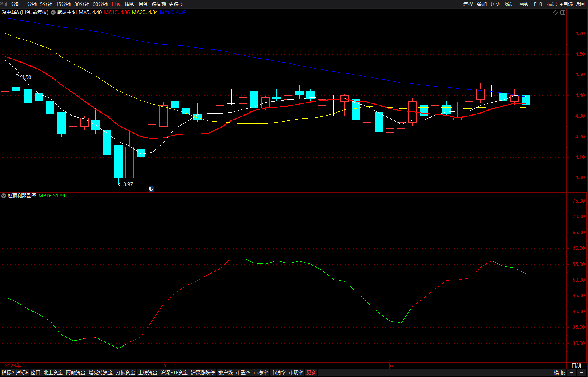Viewport: 588px width, 377px height.
Task: Expand the 逃顶利器副图 indicator dropdown arrow
Action: (x=4, y=196)
